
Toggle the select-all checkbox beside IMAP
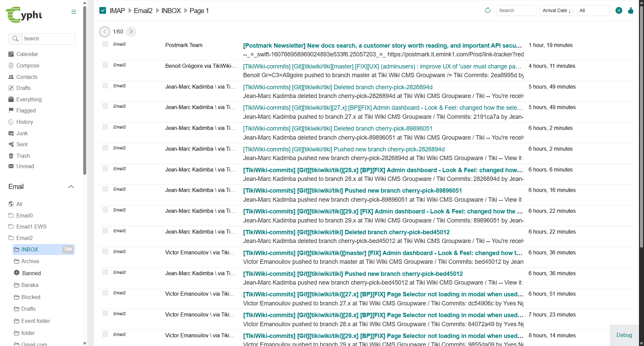[103, 10]
